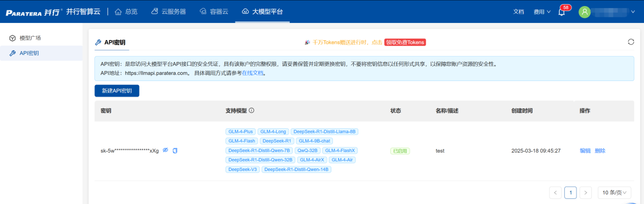Click the 名称/描述 column header

pyautogui.click(x=447, y=110)
